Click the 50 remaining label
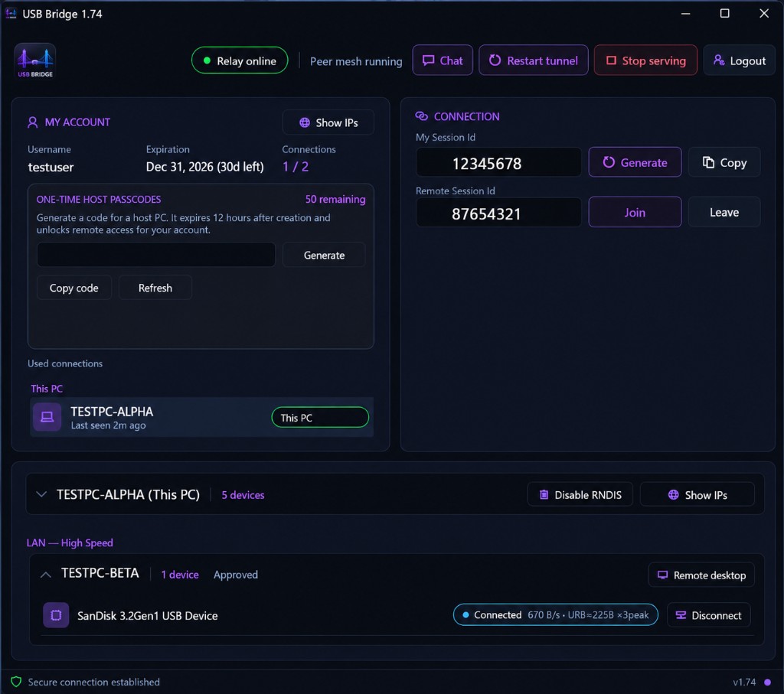The height and width of the screenshot is (694, 784). (335, 199)
